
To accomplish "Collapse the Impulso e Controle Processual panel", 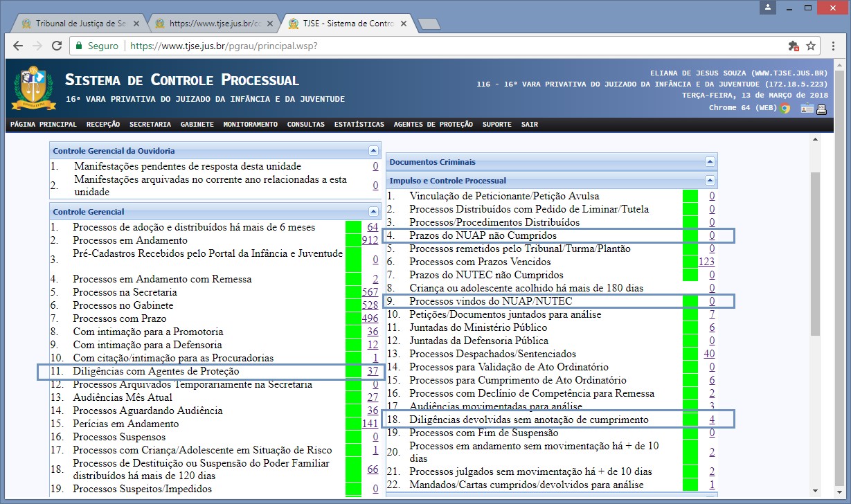I will pos(710,180).
